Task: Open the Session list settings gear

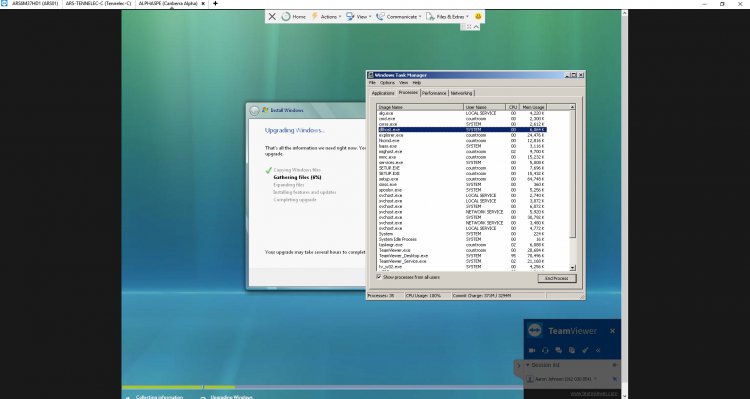Action: (x=615, y=365)
